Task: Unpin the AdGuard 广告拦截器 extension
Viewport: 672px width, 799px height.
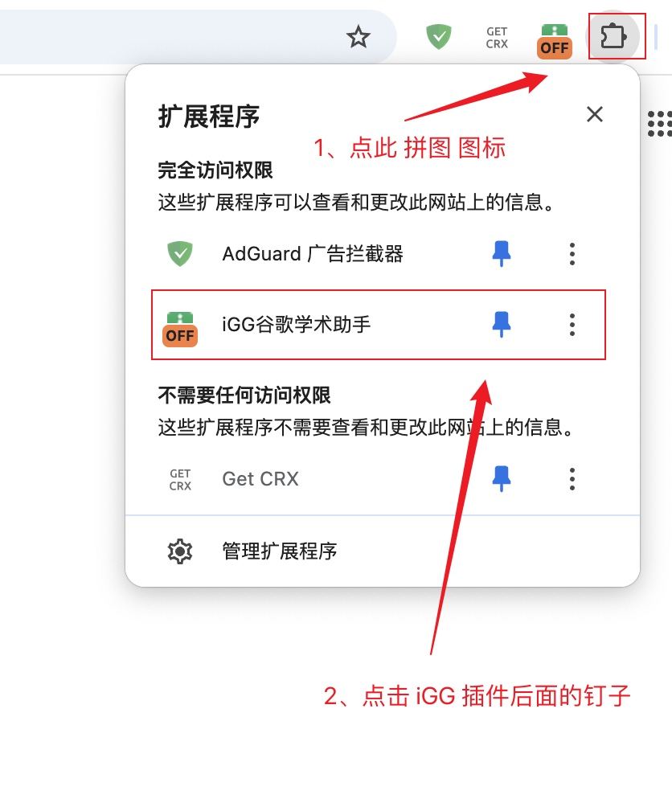Action: (x=502, y=253)
